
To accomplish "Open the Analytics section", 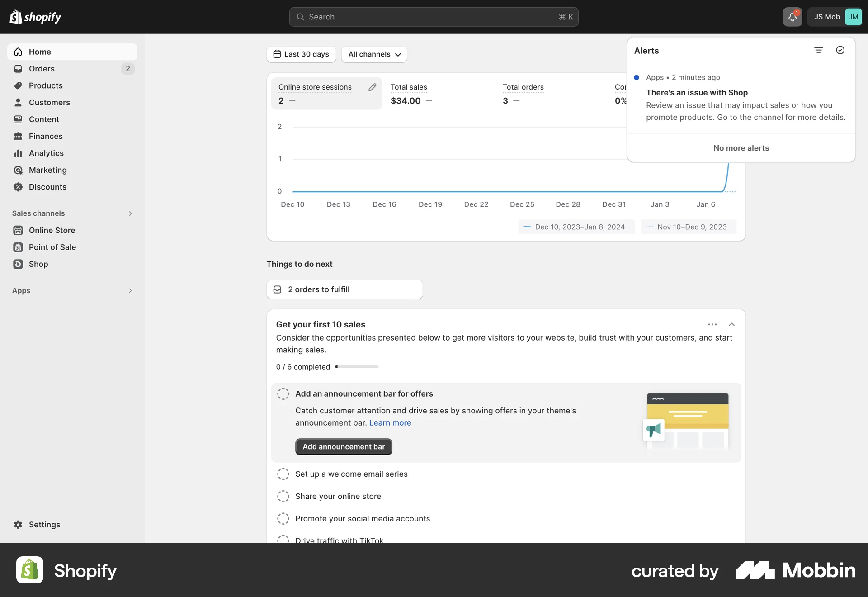I will click(46, 153).
